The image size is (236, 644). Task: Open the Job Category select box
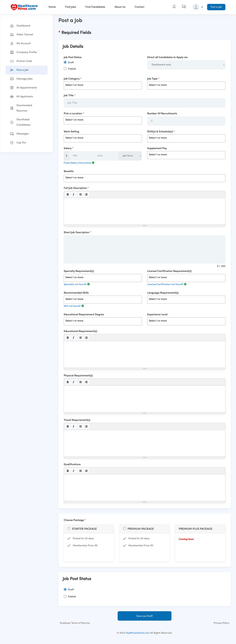click(103, 86)
